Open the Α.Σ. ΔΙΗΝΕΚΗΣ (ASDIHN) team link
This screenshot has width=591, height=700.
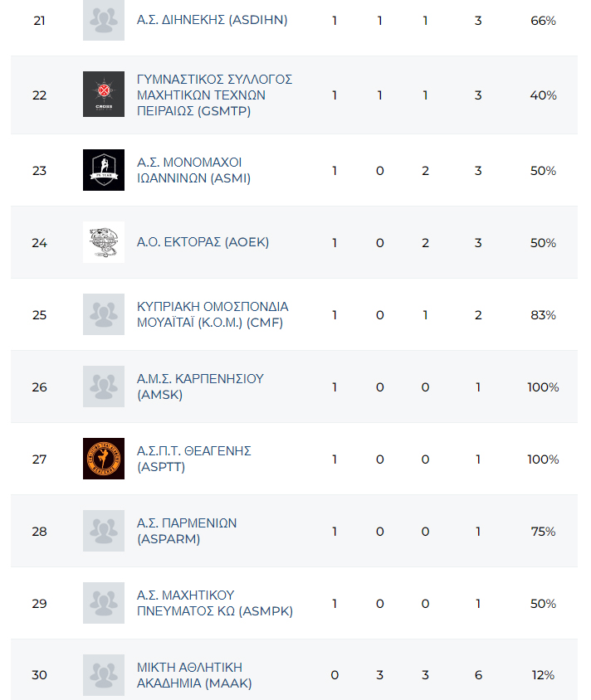[x=212, y=20]
